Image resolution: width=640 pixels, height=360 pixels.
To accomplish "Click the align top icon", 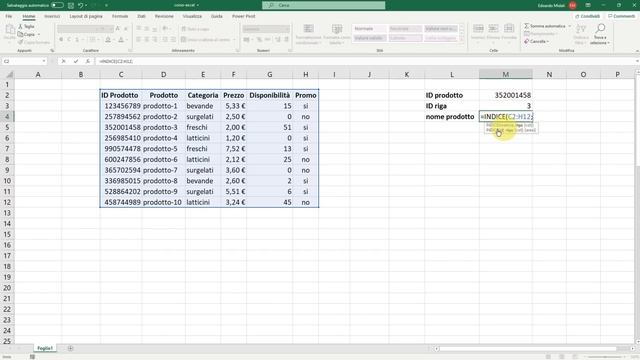I will pos(139,29).
